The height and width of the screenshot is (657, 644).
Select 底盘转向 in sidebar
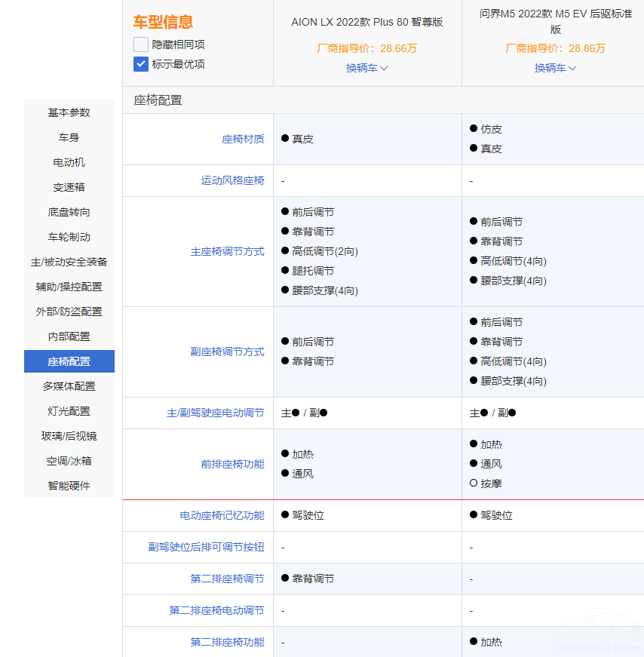click(x=69, y=212)
